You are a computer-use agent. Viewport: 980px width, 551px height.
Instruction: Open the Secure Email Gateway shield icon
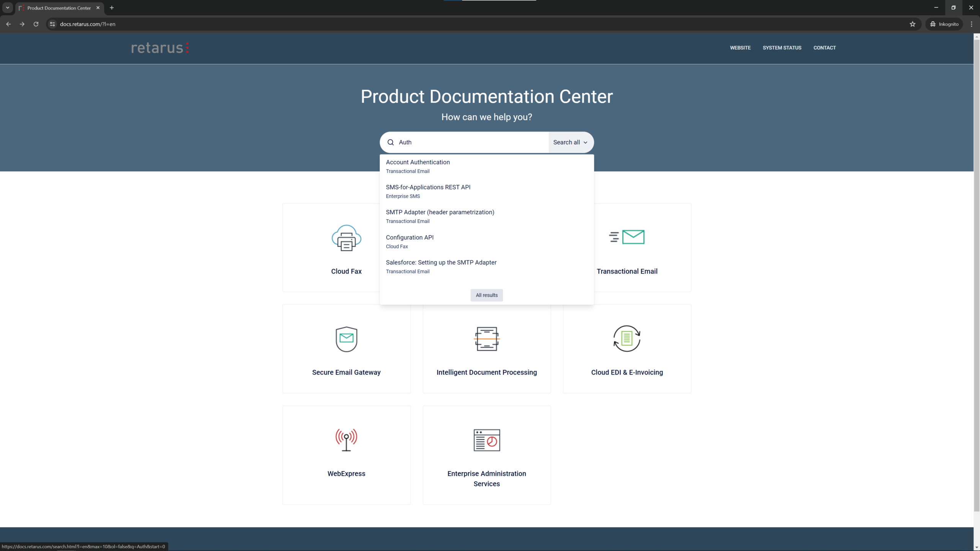[x=346, y=339]
